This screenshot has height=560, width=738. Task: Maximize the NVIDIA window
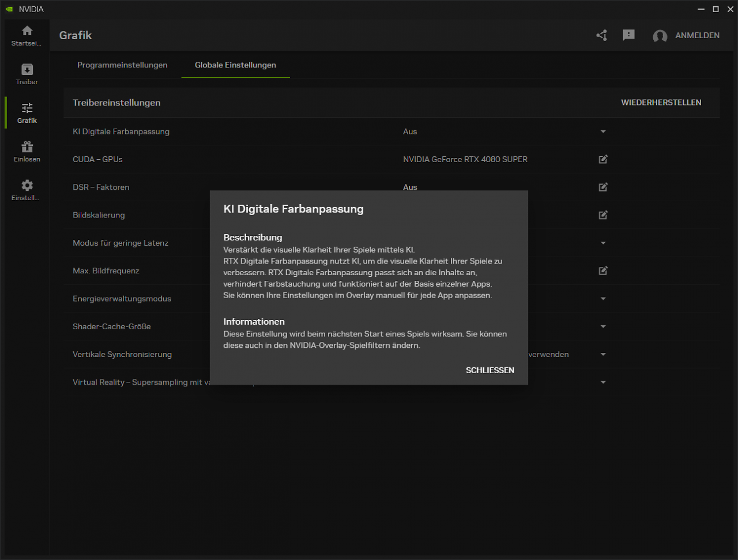pyautogui.click(x=716, y=9)
